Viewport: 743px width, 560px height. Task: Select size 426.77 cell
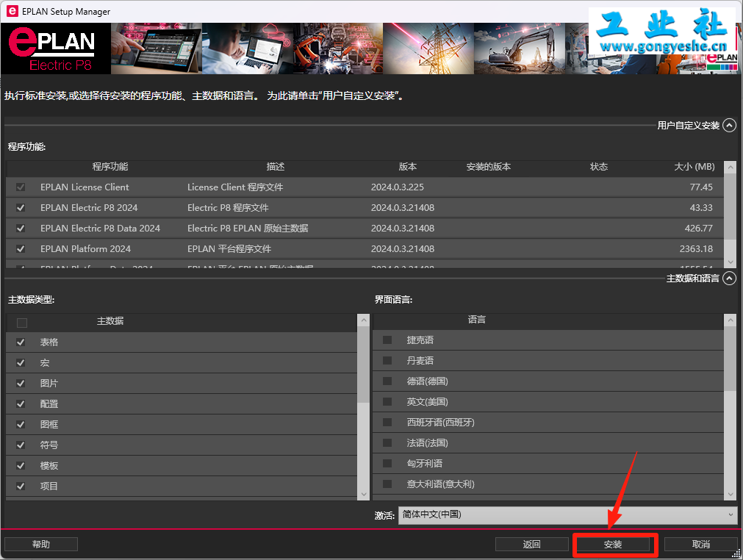[698, 229]
